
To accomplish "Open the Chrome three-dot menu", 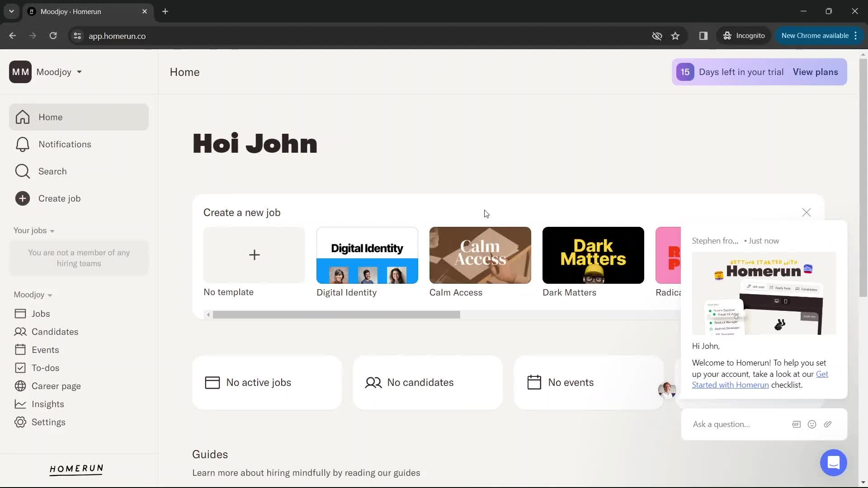I will coord(856,36).
